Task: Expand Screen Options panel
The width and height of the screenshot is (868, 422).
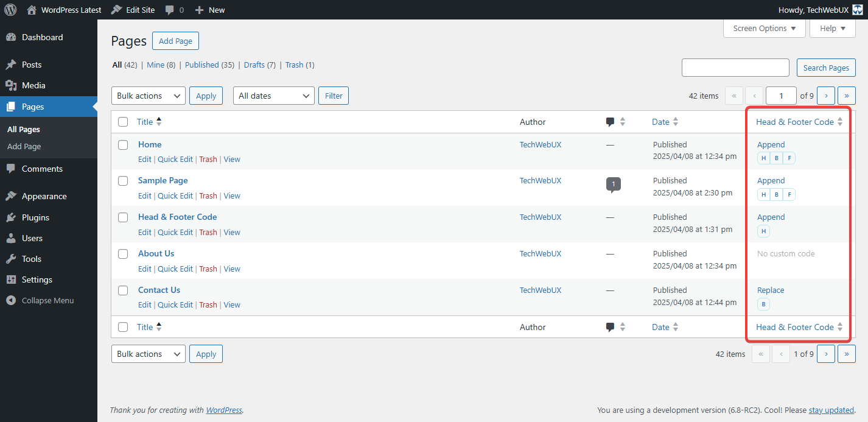Action: [x=765, y=28]
